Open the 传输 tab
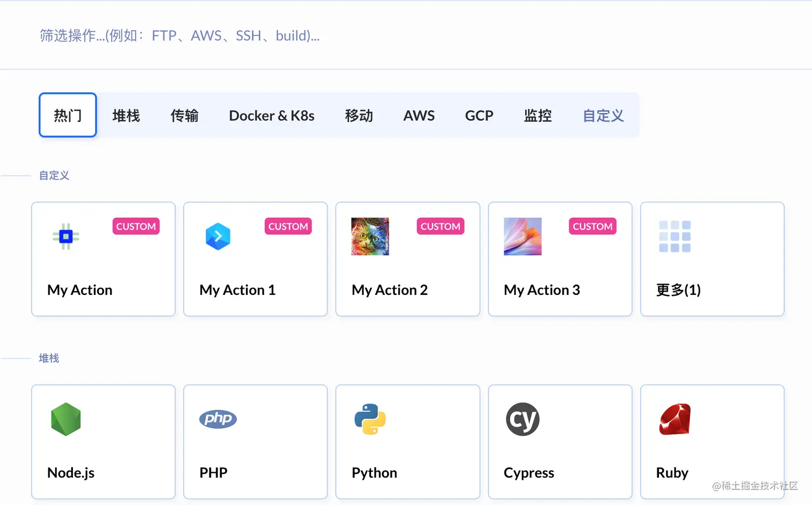The image size is (812, 505). click(184, 115)
